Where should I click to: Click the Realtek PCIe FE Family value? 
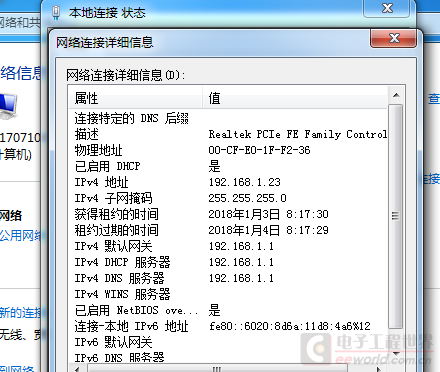(x=298, y=134)
